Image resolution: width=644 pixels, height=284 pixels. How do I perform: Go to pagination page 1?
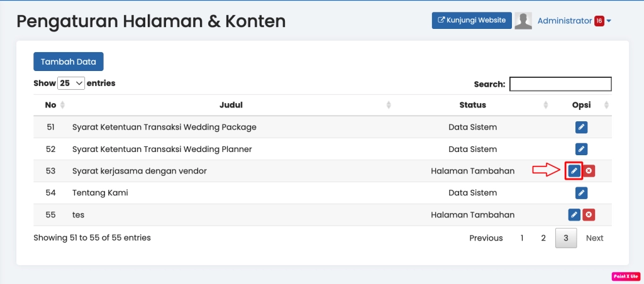tap(521, 238)
